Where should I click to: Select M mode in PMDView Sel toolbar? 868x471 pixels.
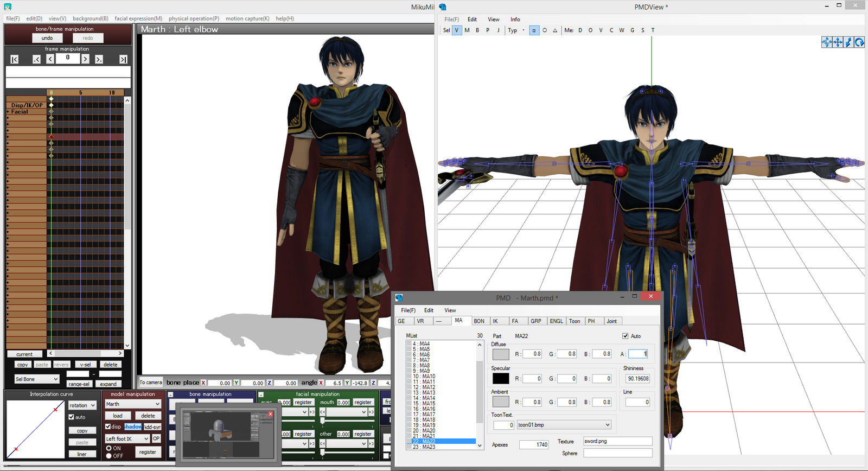[467, 30]
